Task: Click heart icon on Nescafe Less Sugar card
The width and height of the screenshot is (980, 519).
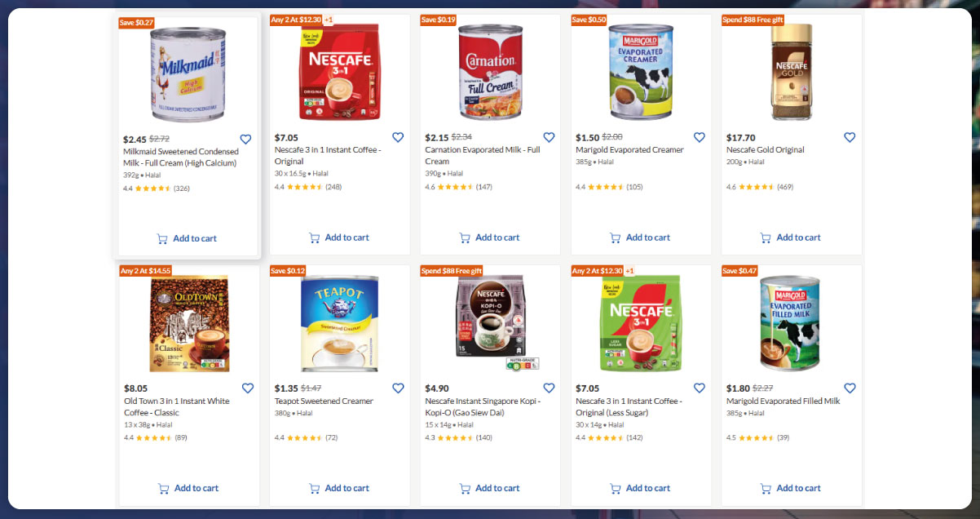Action: click(x=699, y=388)
